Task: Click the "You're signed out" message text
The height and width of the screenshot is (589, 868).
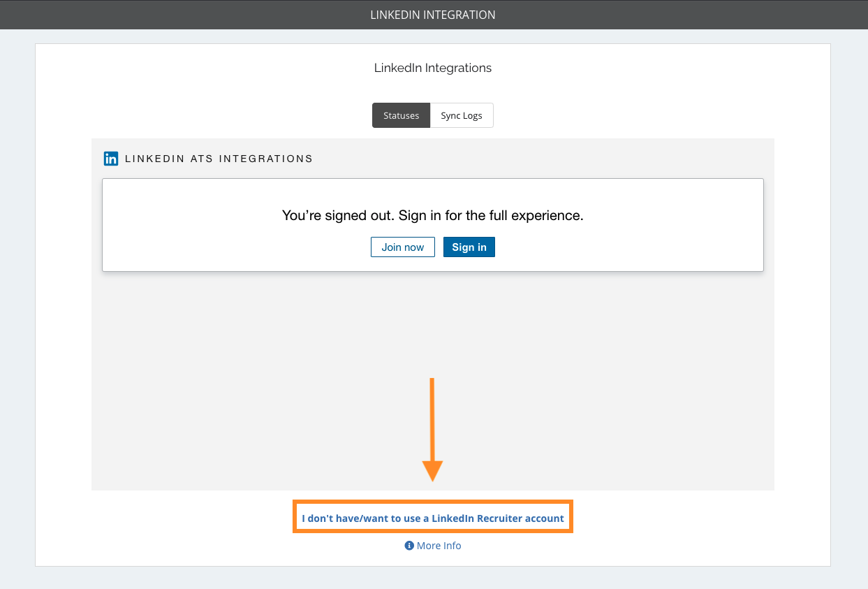Action: (433, 215)
